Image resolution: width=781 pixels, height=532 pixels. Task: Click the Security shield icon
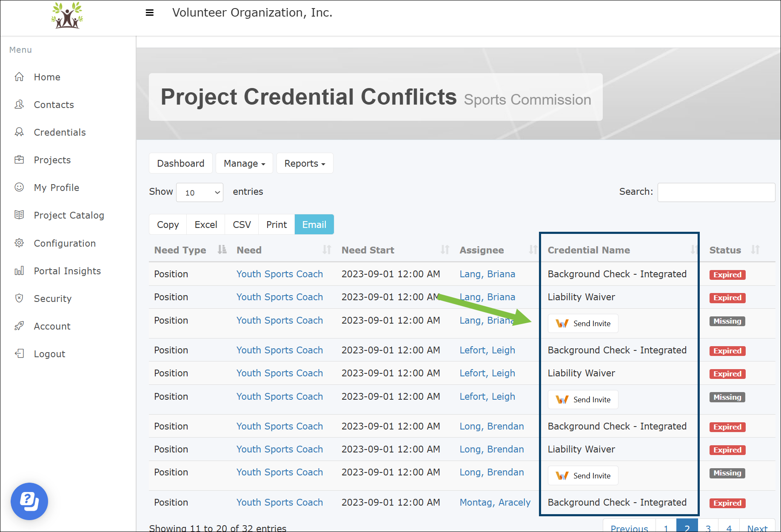click(19, 299)
